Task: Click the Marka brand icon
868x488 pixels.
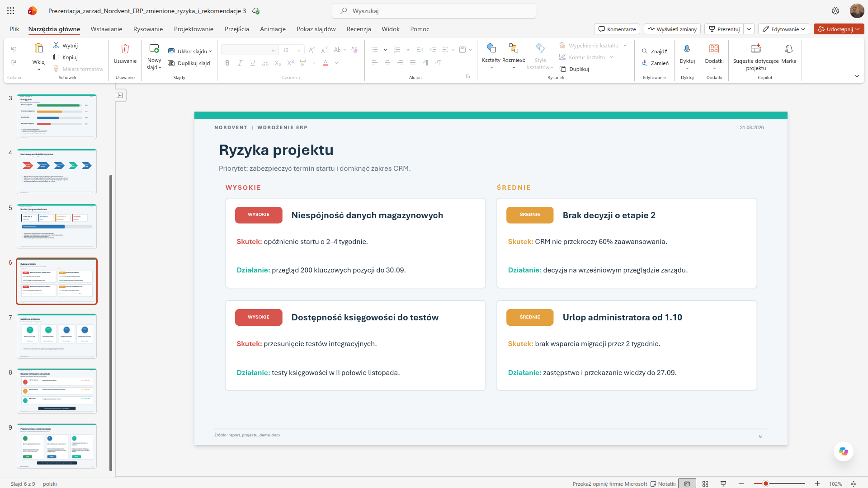Action: pyautogui.click(x=789, y=49)
